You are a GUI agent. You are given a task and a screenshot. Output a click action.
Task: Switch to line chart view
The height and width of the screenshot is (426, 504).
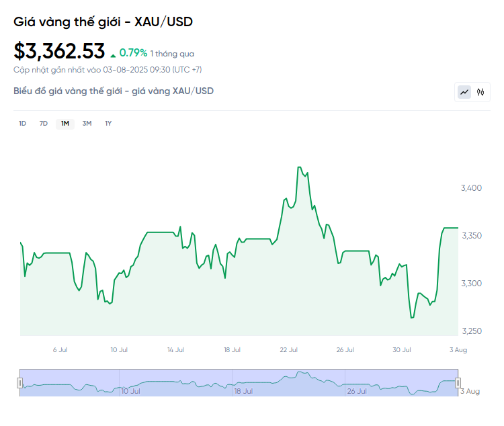(x=464, y=92)
